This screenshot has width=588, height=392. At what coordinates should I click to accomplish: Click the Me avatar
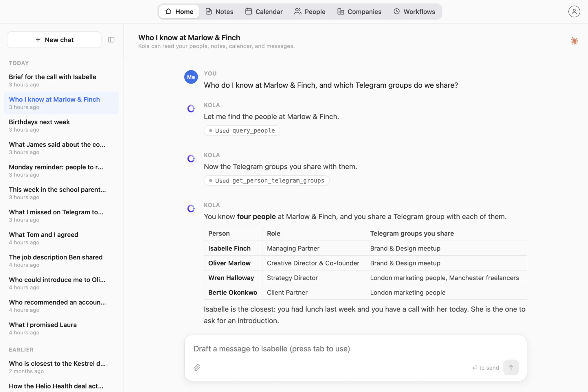(x=191, y=77)
